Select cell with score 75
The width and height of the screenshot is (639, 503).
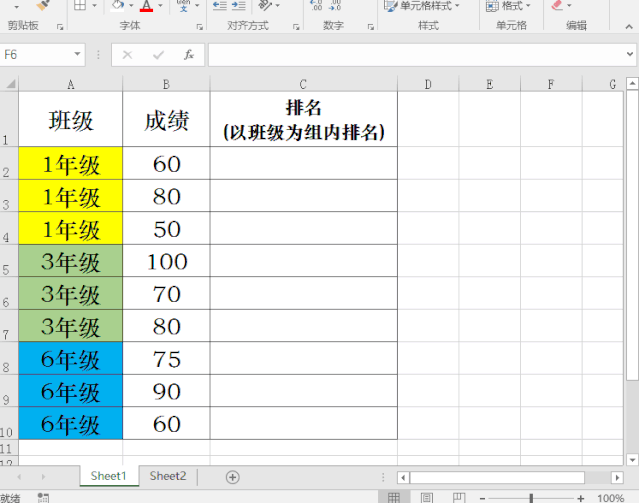166,358
